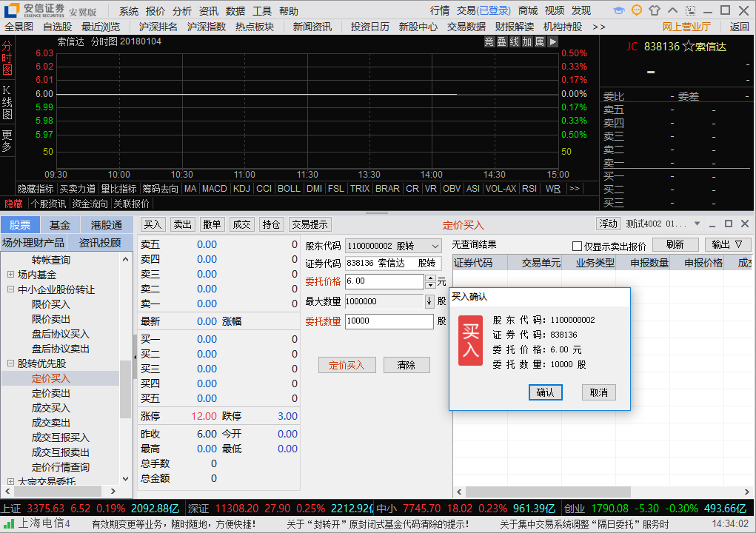Click the splitter collapse arrow beside the tree panel
This screenshot has height=533, width=756.
click(135, 357)
